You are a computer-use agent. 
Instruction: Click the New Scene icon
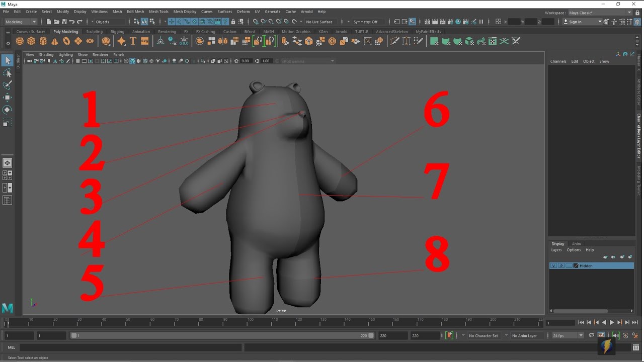pyautogui.click(x=49, y=22)
